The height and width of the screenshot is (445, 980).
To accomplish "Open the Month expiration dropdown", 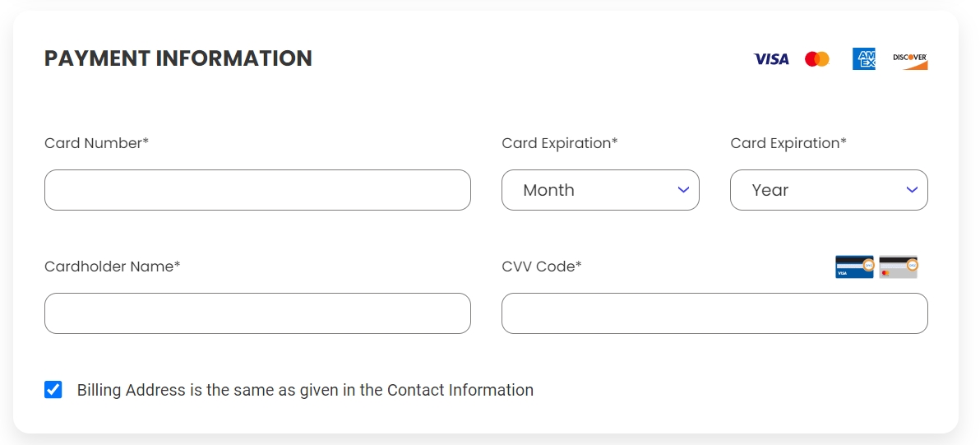I will (600, 190).
